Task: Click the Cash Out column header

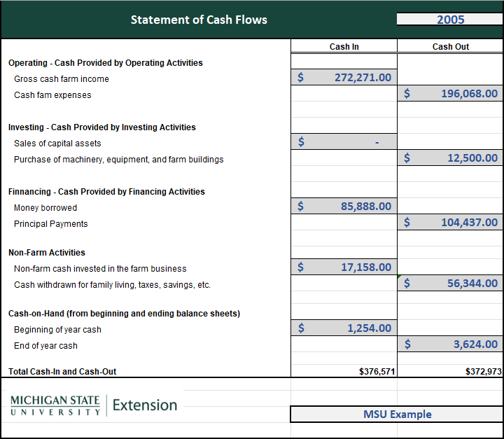Action: click(450, 46)
